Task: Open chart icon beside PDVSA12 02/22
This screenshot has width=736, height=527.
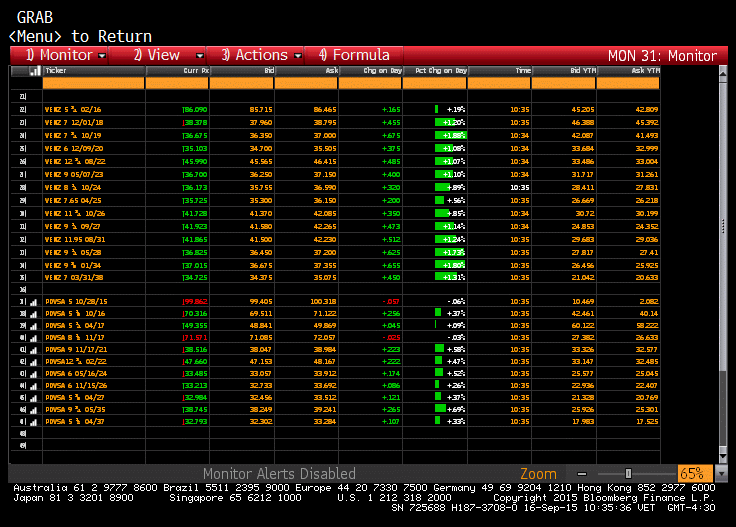Action: pyautogui.click(x=33, y=362)
